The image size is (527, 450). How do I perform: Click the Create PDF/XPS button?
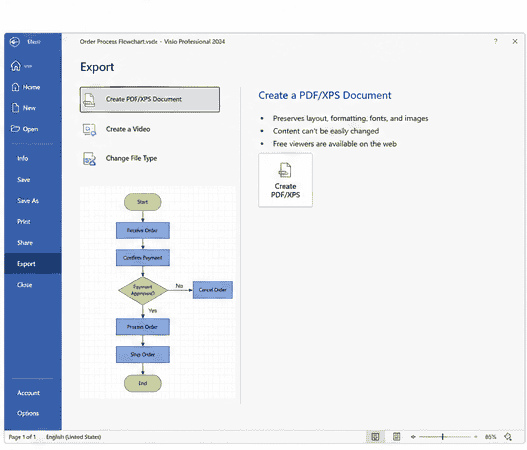[285, 180]
